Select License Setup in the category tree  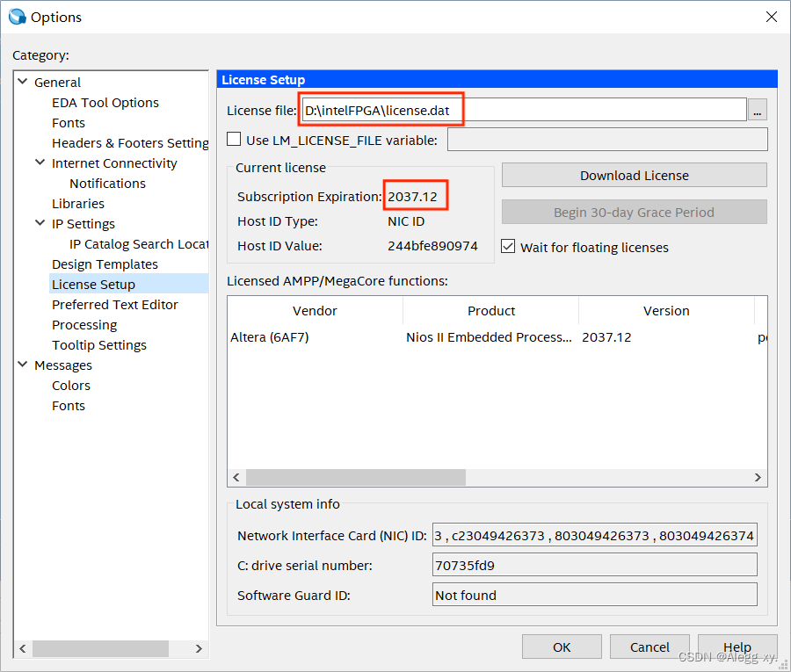pyautogui.click(x=94, y=285)
